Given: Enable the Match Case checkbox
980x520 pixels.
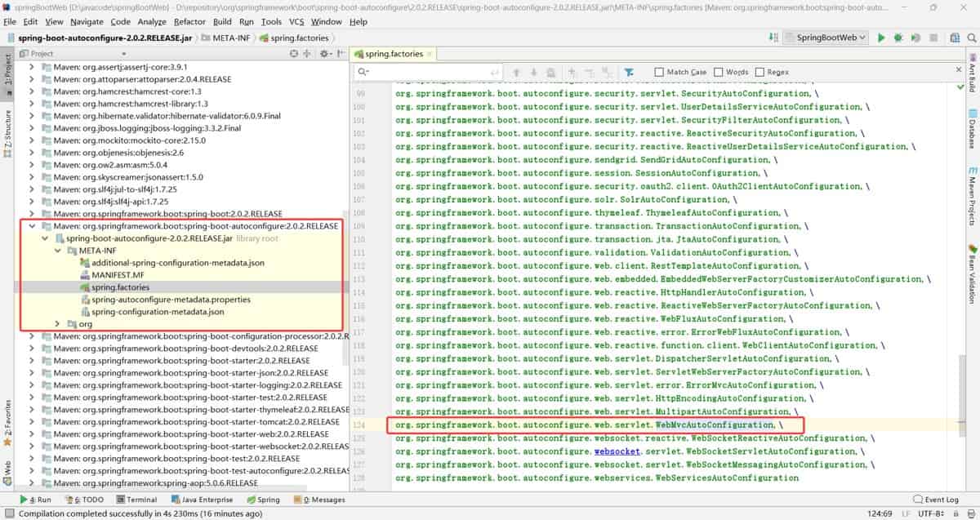Looking at the screenshot, I should 658,72.
